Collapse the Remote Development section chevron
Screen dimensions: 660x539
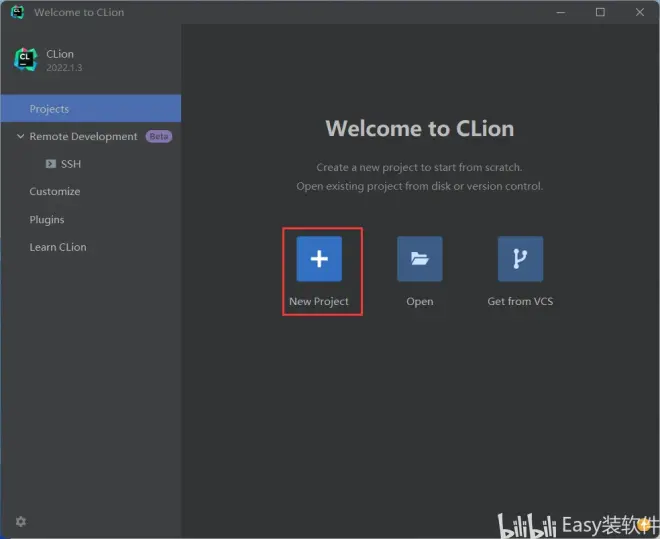pos(20,136)
